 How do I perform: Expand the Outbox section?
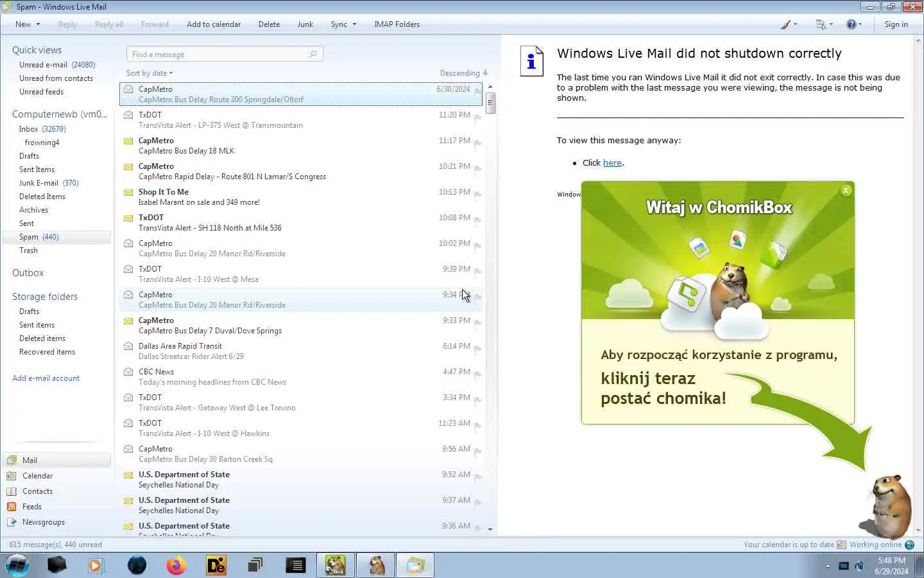28,273
